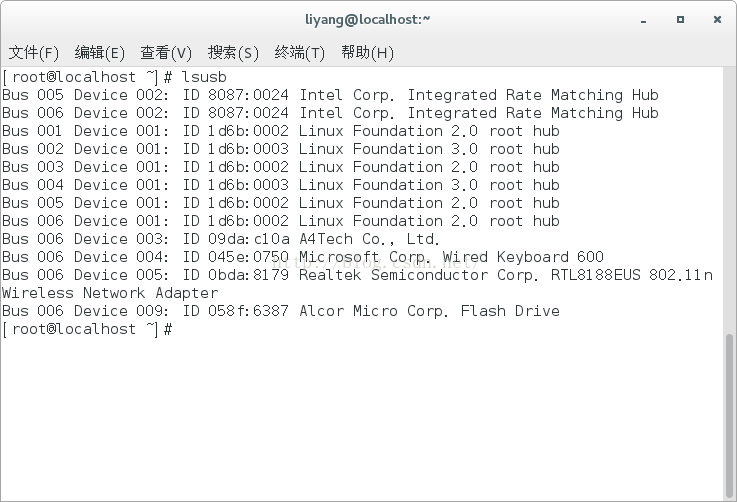Image resolution: width=737 pixels, height=502 pixels.
Task: Click the vertical scrollbar thumb
Action: (x=729, y=410)
